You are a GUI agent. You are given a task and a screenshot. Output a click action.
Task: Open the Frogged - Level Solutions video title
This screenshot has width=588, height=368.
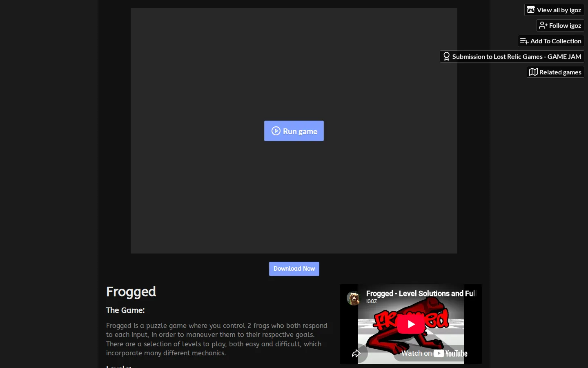421,294
